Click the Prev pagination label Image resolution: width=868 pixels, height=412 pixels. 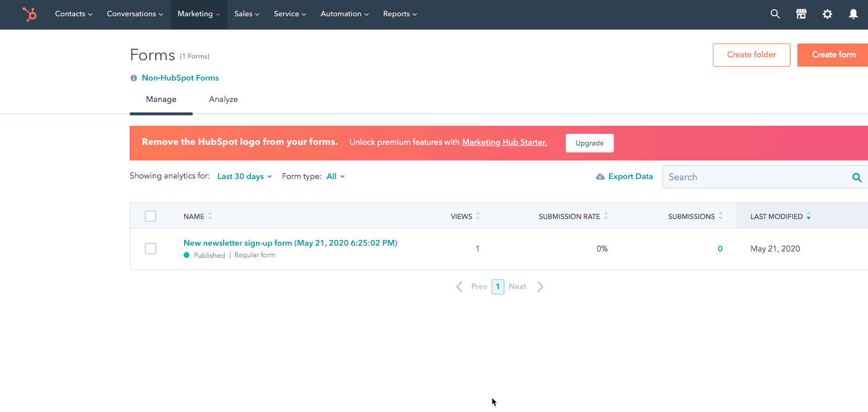click(x=479, y=287)
